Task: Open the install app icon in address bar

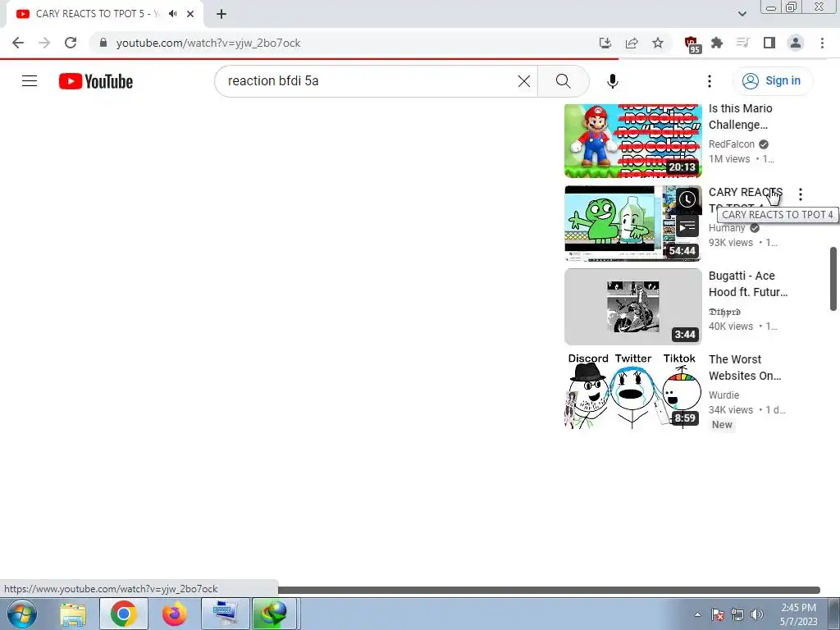Action: [605, 43]
